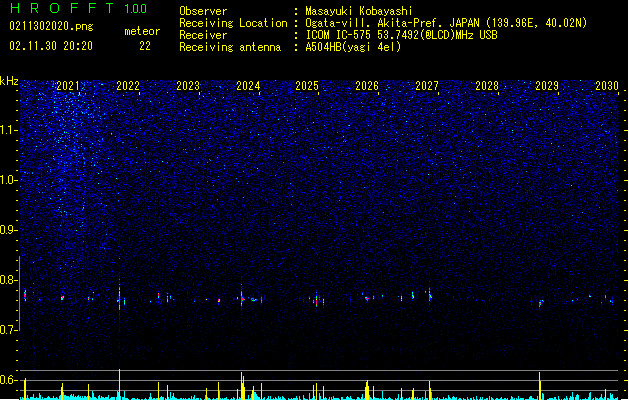Click the meteor count value 22
Image resolution: width=629 pixels, height=400 pixels.
(x=145, y=46)
